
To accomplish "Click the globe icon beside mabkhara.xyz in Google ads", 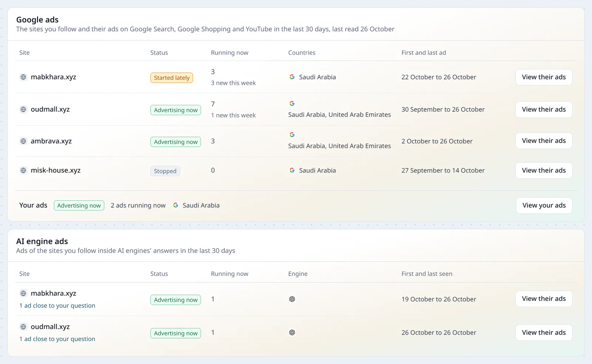I will [x=23, y=77].
